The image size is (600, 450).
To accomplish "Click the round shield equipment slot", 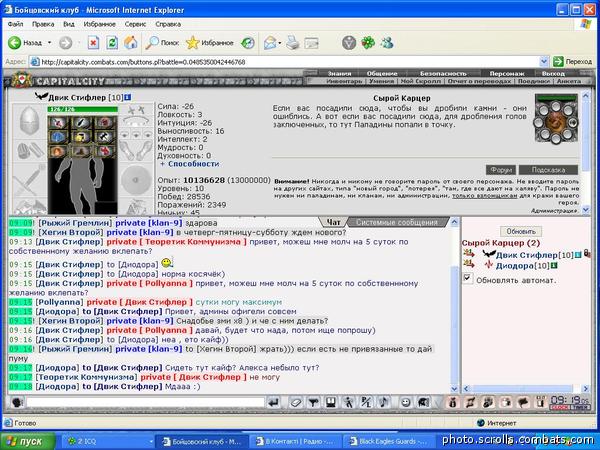I will (136, 180).
